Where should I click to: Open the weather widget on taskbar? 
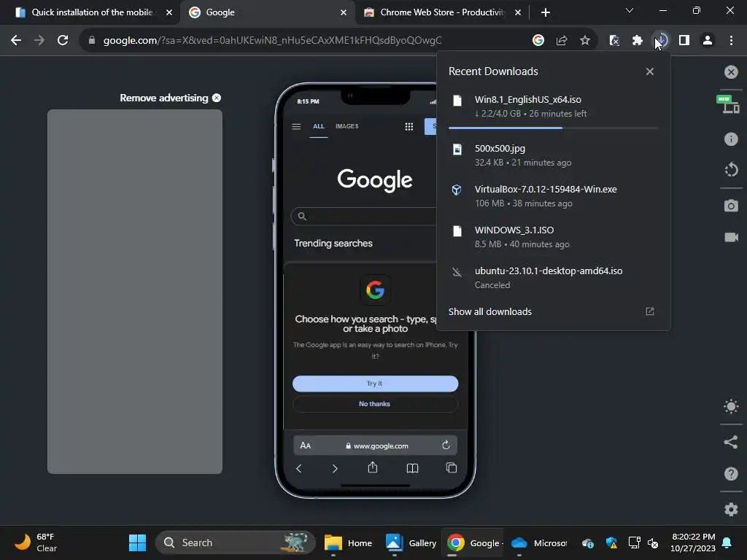pos(36,542)
